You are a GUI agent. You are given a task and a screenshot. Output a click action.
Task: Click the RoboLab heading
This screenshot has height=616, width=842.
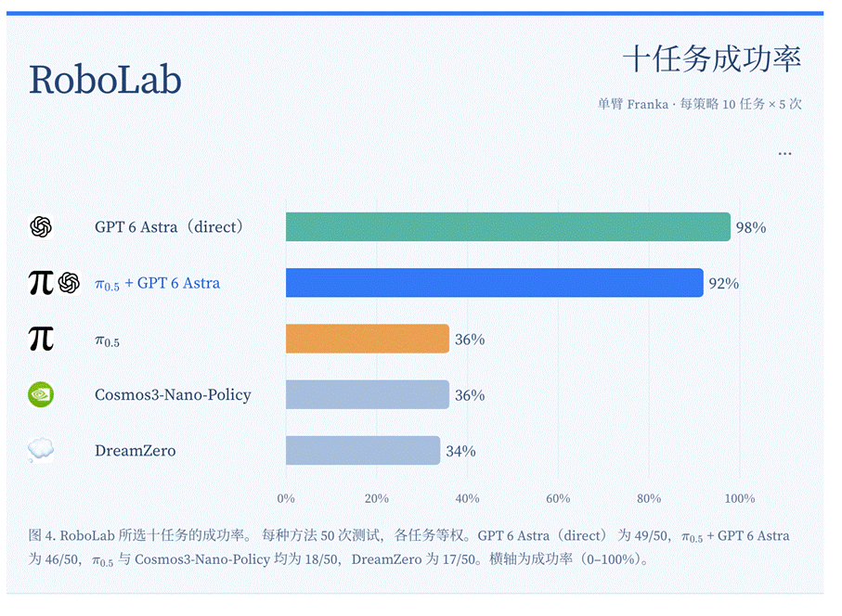105,80
